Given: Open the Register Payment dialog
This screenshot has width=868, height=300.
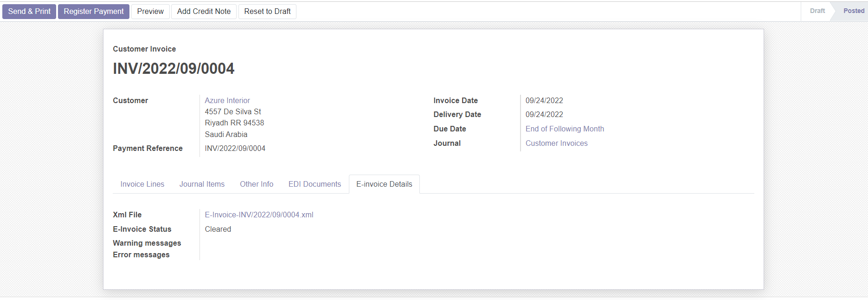Looking at the screenshot, I should click(94, 12).
